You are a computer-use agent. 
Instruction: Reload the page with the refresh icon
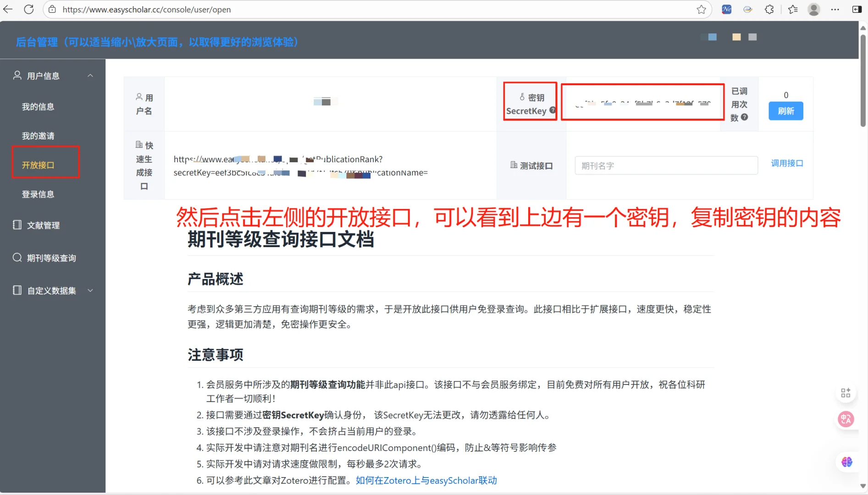coord(29,9)
